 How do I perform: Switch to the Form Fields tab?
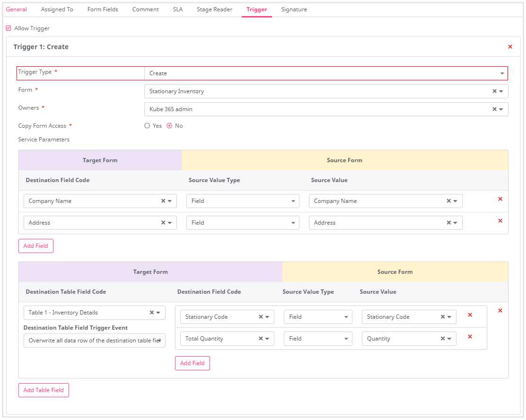[x=103, y=9]
